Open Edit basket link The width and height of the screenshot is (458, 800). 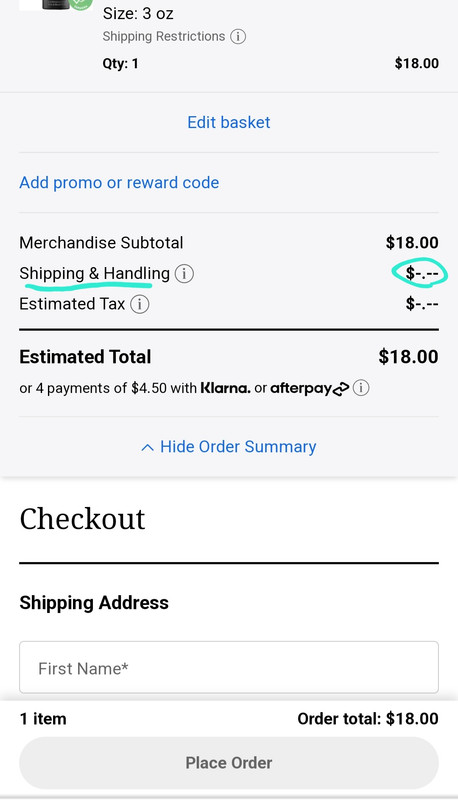(x=228, y=122)
